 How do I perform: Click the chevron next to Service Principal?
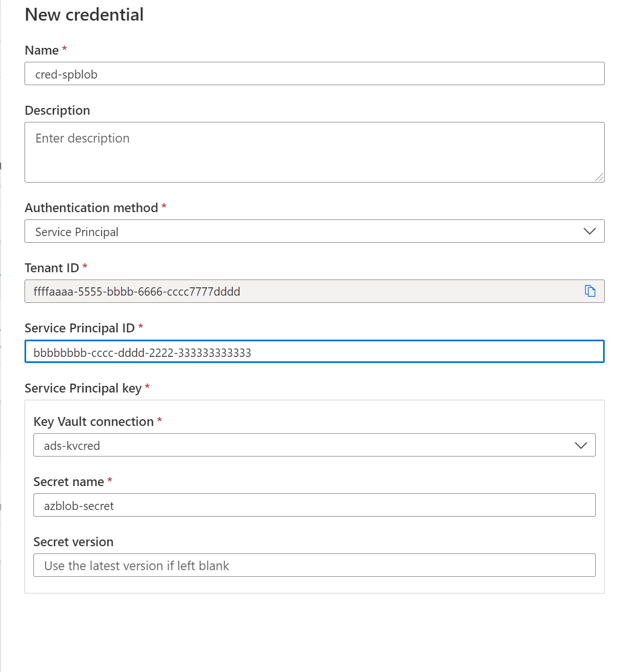pyautogui.click(x=589, y=231)
